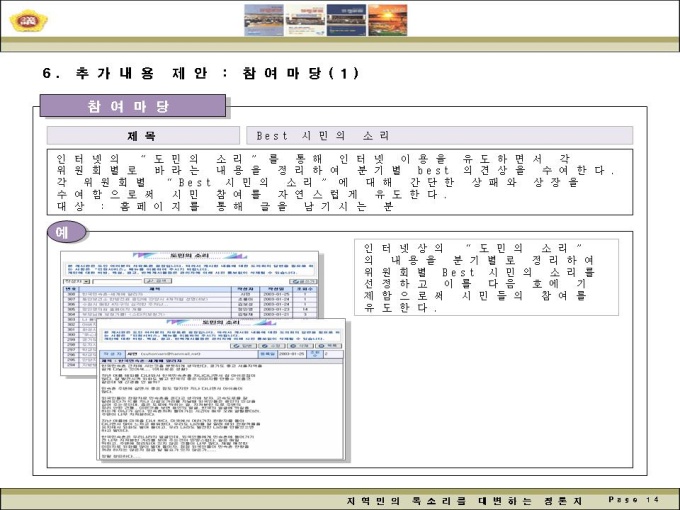This screenshot has height=510, width=680.
Task: Click the list button in post detail view
Action: tap(328, 346)
